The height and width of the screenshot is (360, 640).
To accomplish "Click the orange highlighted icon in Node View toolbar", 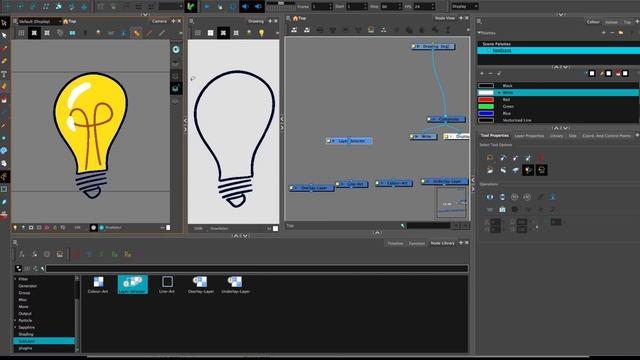I will click(x=371, y=30).
